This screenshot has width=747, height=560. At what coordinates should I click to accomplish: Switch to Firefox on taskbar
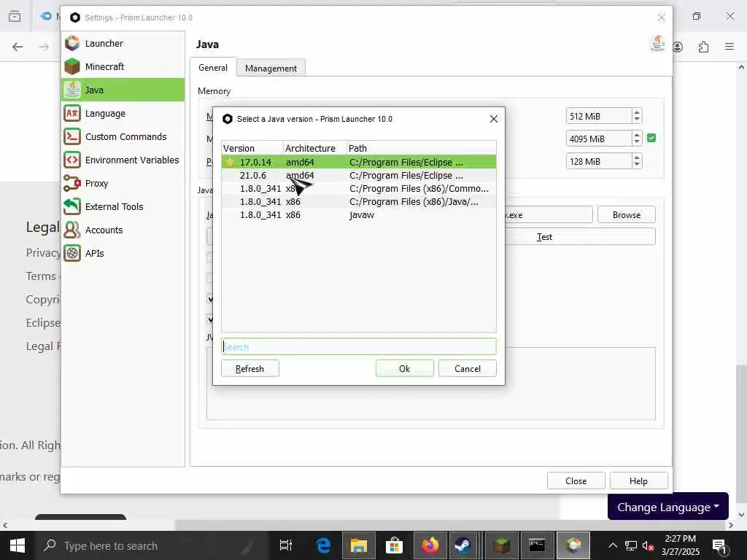(x=430, y=545)
